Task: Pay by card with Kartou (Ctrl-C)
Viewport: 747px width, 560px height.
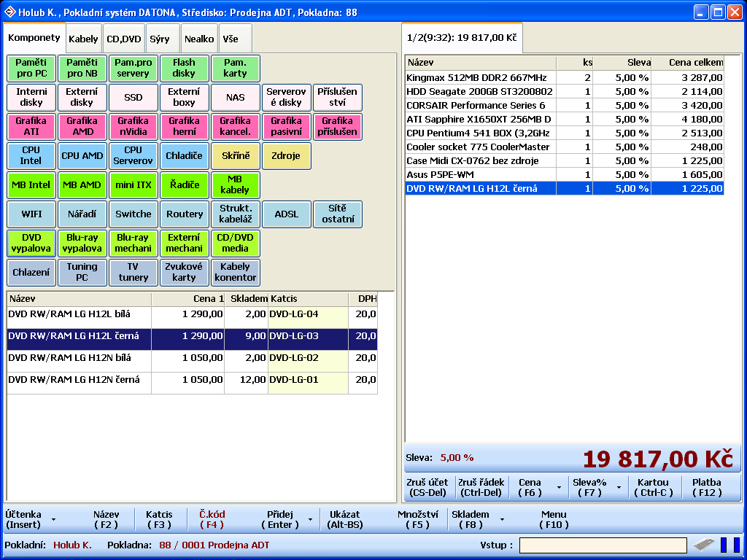Action: click(653, 488)
